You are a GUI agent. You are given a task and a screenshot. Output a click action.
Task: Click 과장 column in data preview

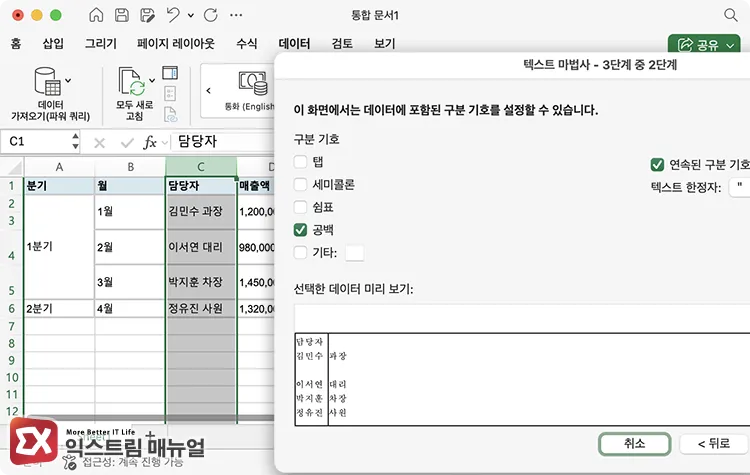coord(338,356)
